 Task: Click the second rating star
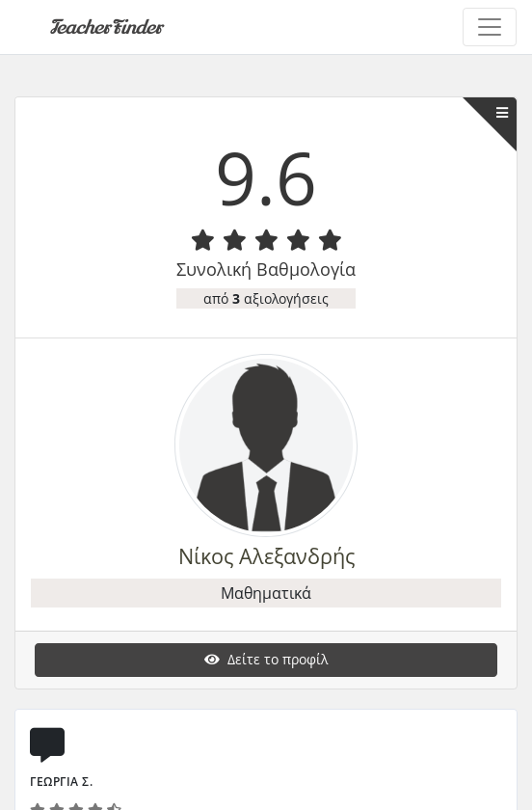(x=234, y=240)
